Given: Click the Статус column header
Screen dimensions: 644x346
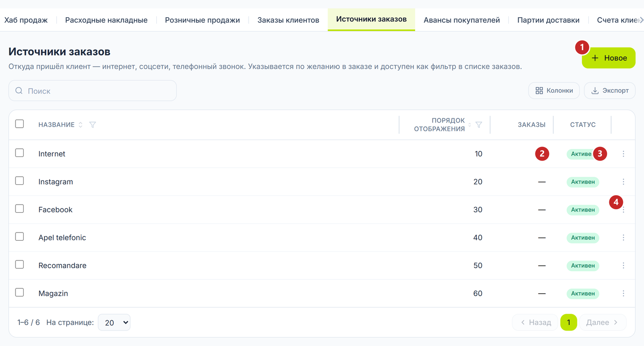Looking at the screenshot, I should (583, 125).
